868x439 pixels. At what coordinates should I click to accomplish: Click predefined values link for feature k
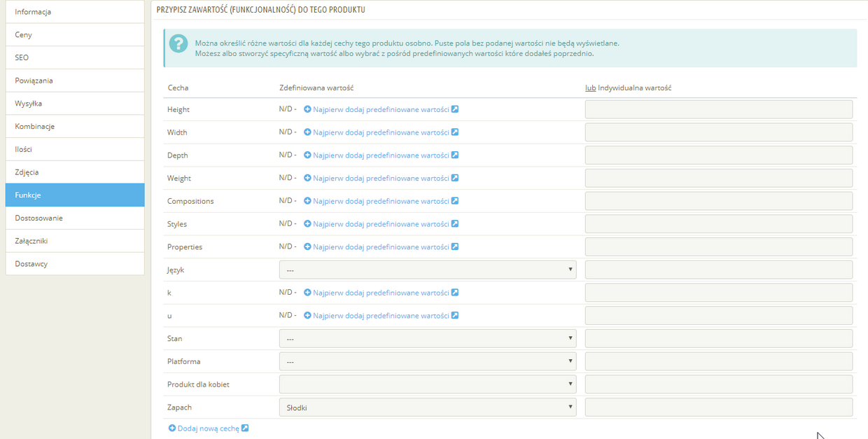pos(381,293)
